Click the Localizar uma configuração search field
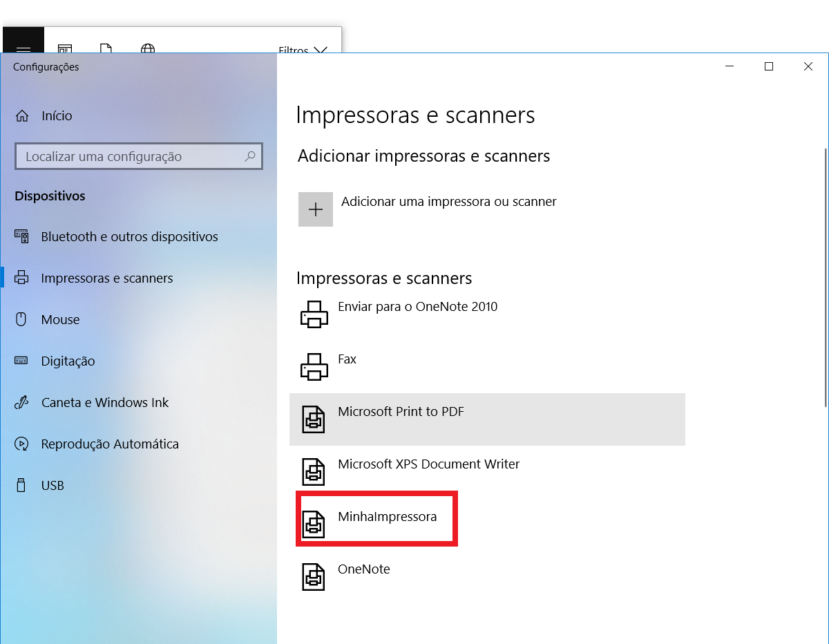The height and width of the screenshot is (644, 829). [139, 156]
